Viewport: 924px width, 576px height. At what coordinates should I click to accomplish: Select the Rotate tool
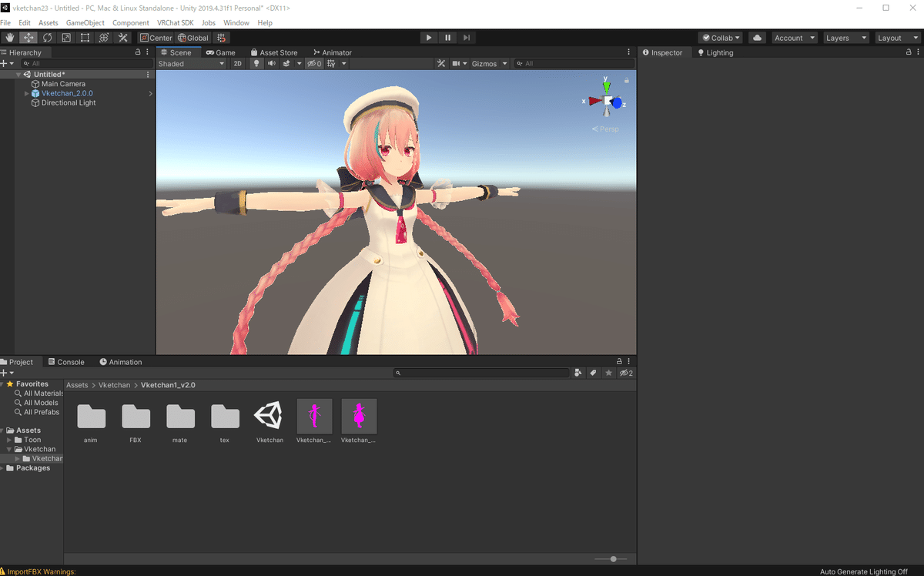[x=47, y=37]
